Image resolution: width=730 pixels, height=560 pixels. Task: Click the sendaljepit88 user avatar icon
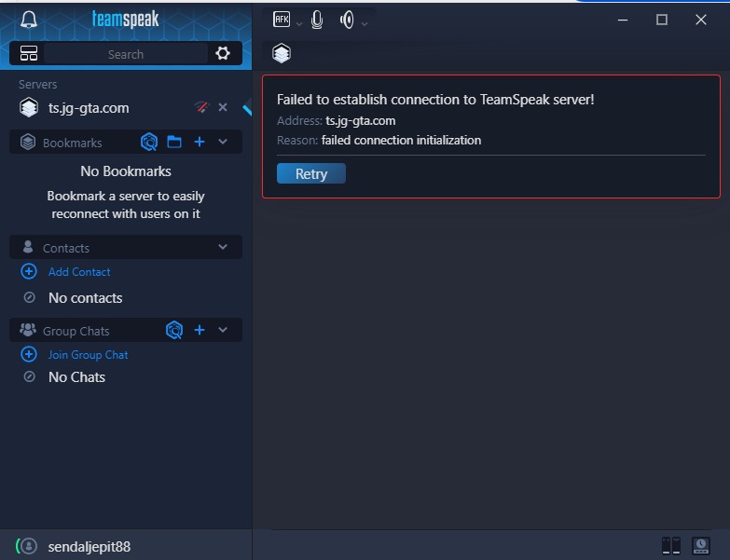[29, 546]
